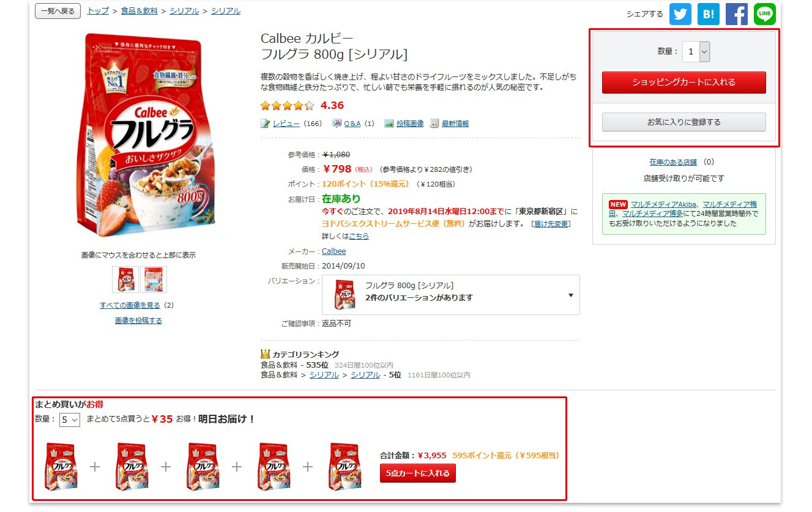Open the quantity 1 dropdown
The image size is (812, 512).
(696, 52)
